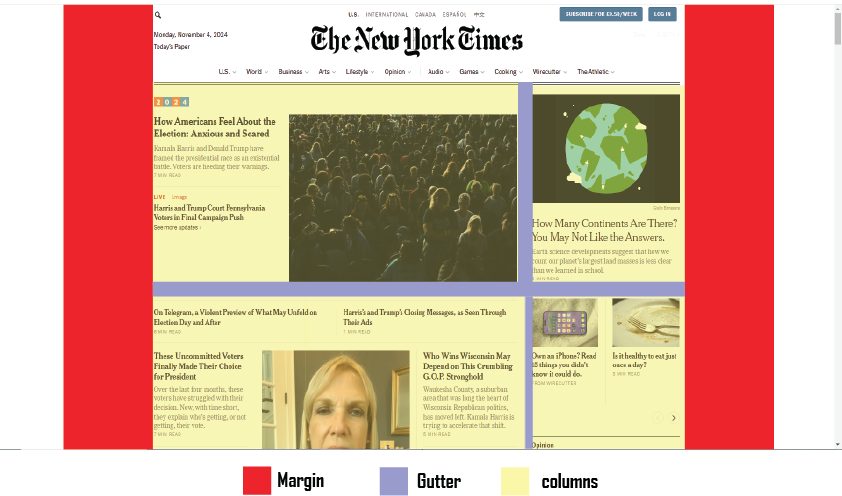Click the search magnifier icon
The image size is (842, 496).
tap(158, 15)
